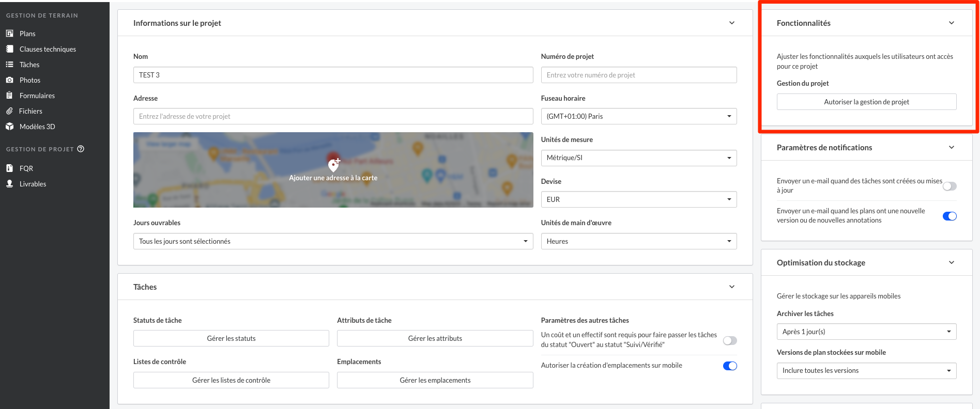
Task: Collapse Paramètres de notifications panel
Action: 952,147
